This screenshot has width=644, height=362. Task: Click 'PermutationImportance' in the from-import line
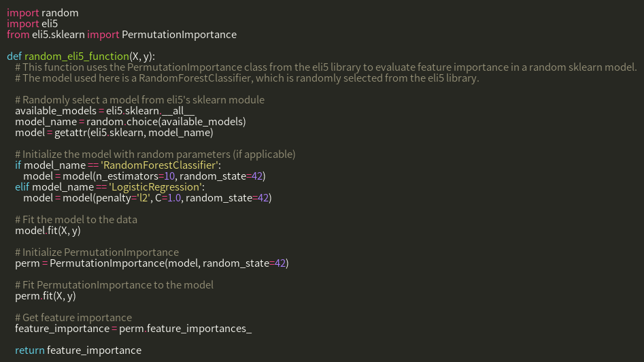(179, 35)
